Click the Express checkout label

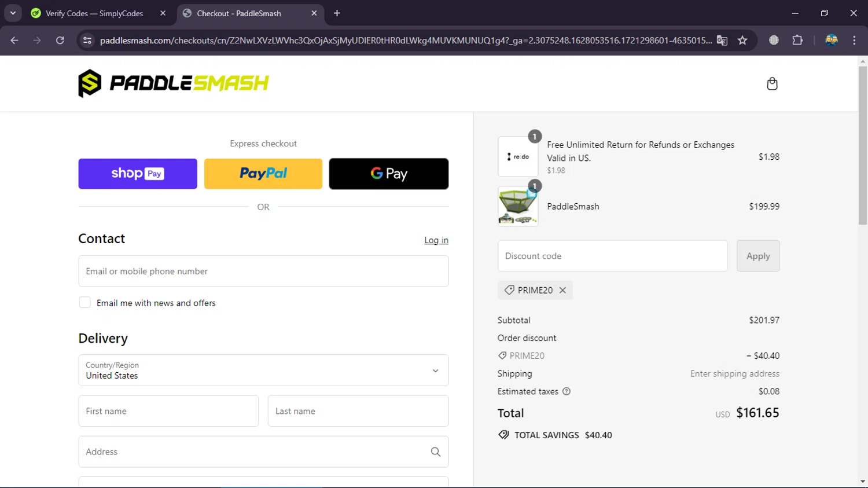(x=263, y=144)
